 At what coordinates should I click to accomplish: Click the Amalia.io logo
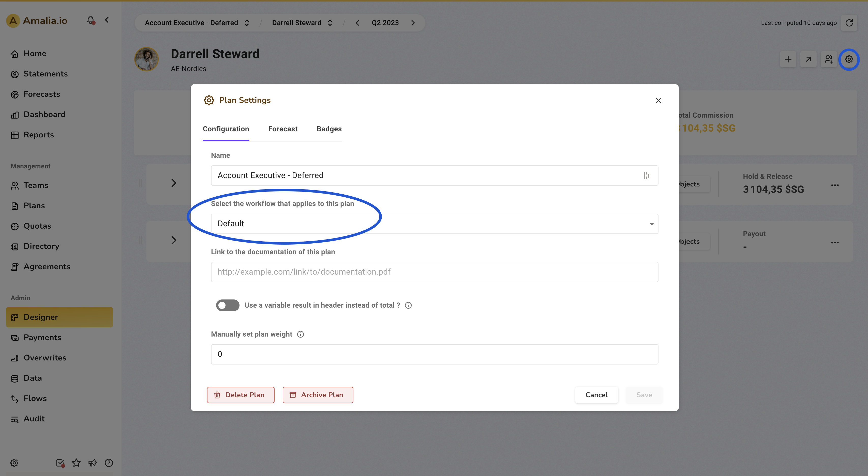click(37, 21)
